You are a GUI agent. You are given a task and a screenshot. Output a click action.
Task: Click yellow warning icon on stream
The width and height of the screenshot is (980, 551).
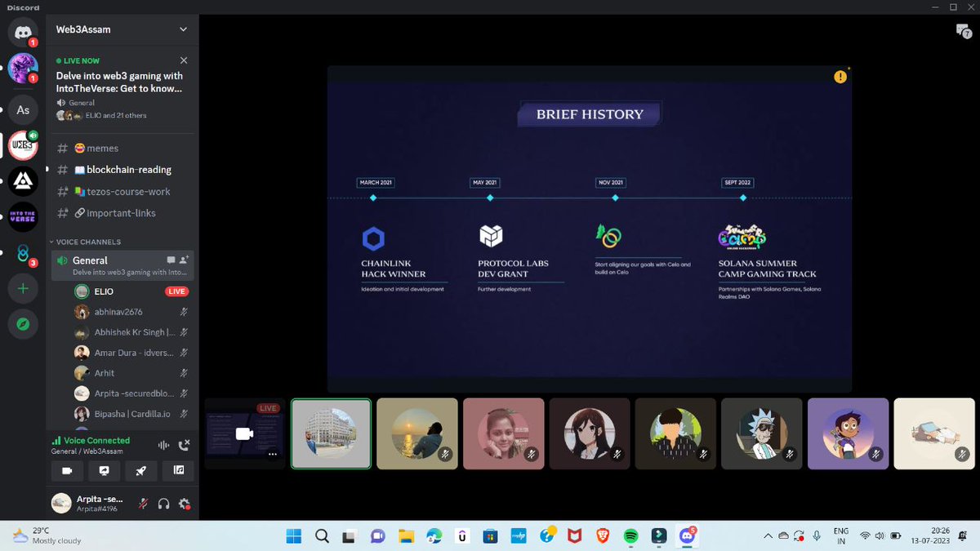click(x=840, y=77)
